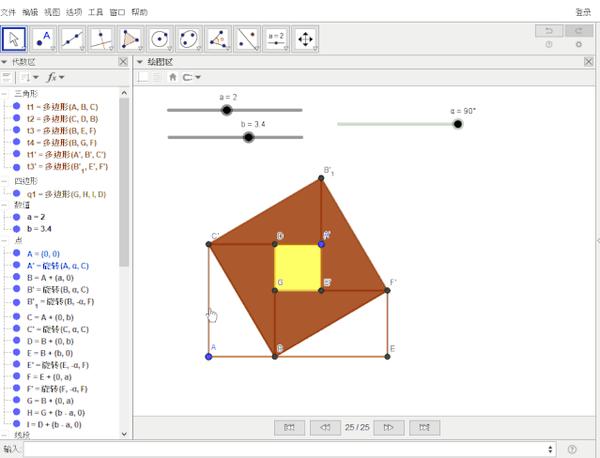
Task: Select the Reflect about line tool
Action: 247,39
